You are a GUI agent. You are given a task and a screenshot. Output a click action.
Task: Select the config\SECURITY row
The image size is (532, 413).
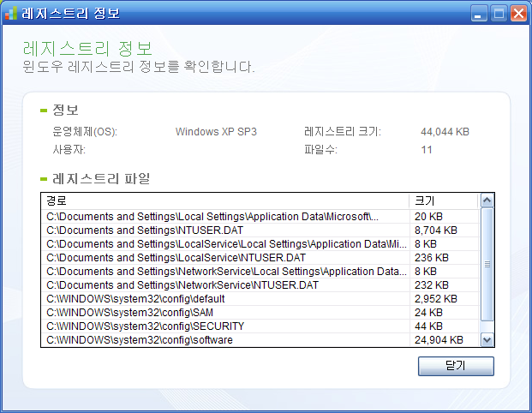(260, 326)
